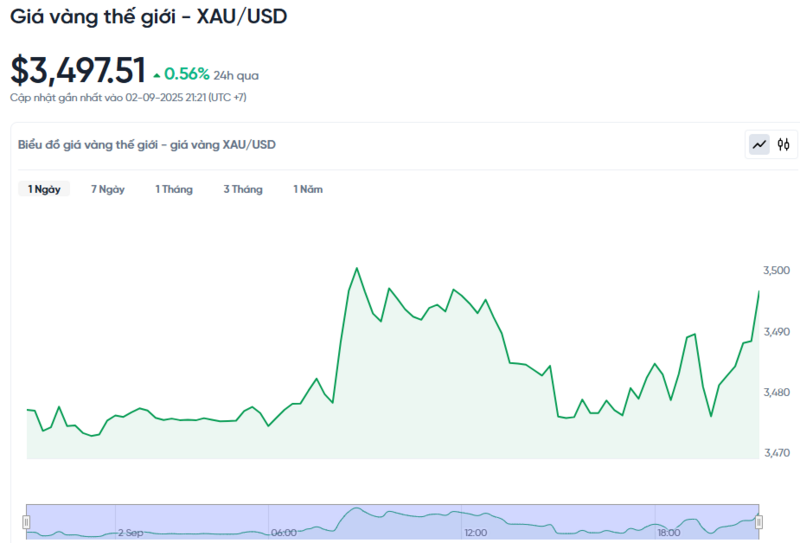Switch to the candlestick chart icon
The height and width of the screenshot is (543, 800).
click(784, 145)
